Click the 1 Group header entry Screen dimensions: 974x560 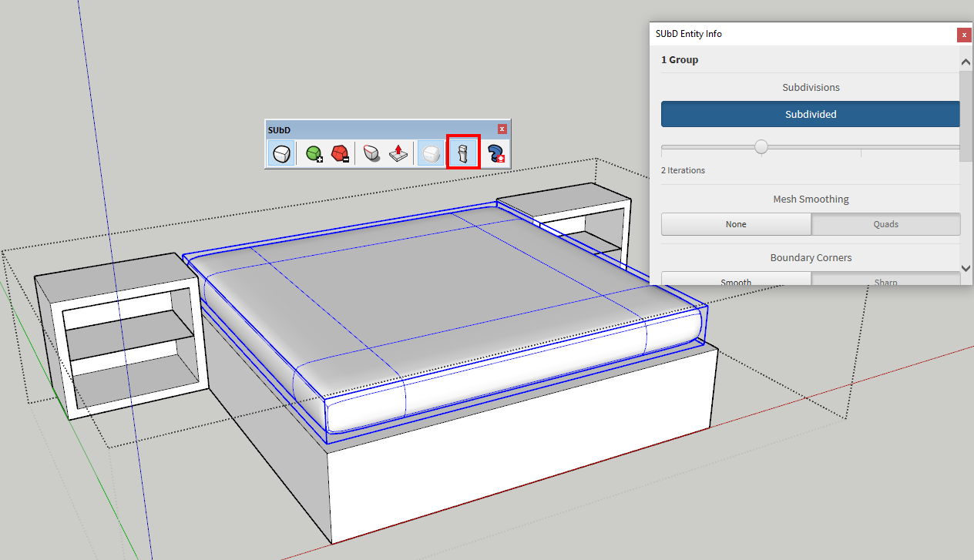pos(680,59)
